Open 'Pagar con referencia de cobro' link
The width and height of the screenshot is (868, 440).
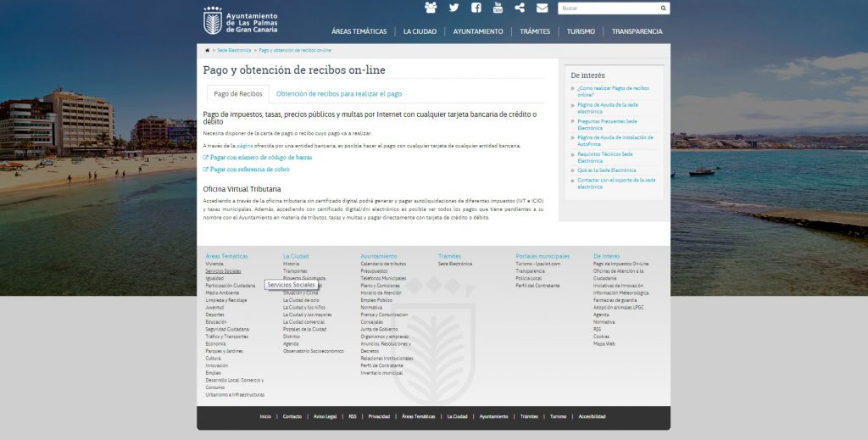click(x=249, y=170)
